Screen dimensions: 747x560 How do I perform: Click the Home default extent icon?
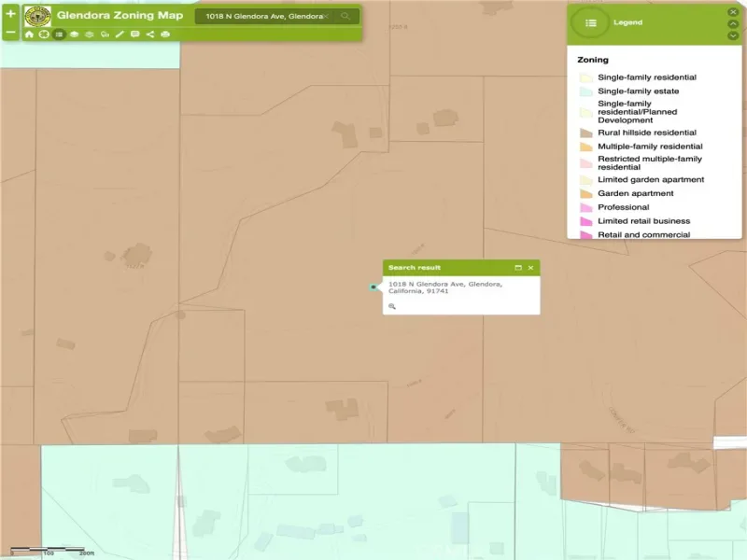point(29,35)
